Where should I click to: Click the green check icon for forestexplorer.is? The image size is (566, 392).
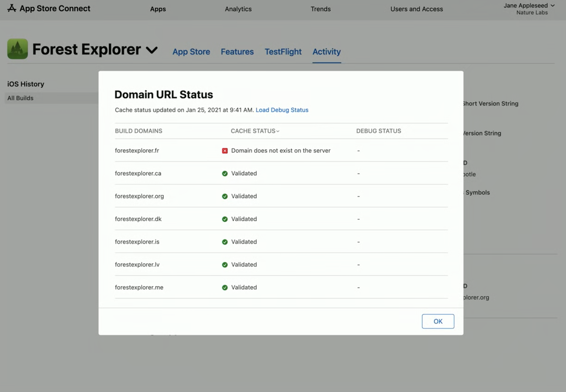point(225,242)
